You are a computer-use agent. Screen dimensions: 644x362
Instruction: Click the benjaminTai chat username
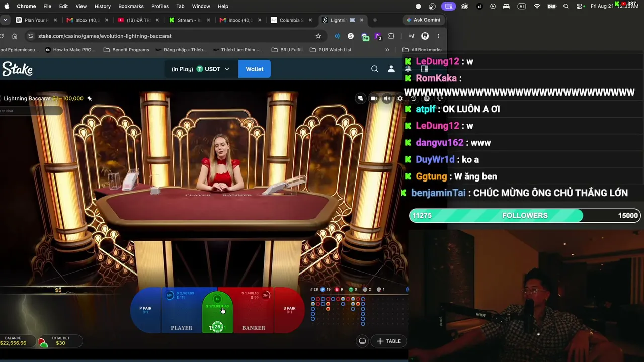coord(438,193)
